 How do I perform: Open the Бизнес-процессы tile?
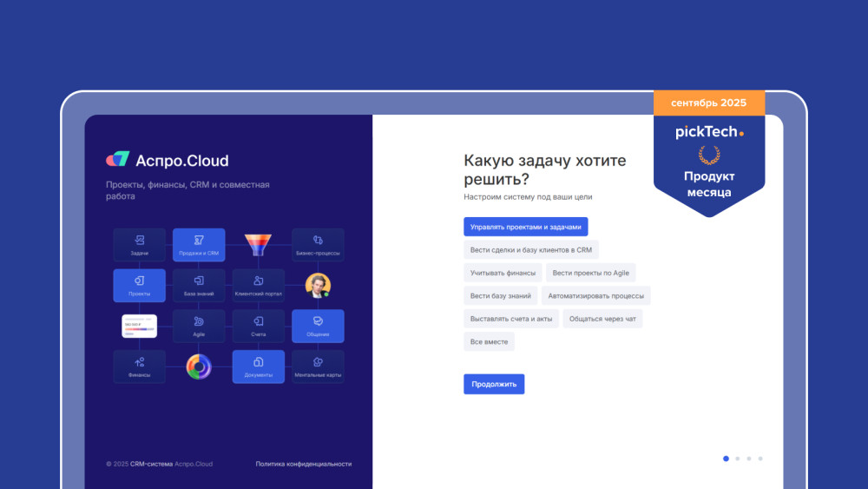click(318, 245)
